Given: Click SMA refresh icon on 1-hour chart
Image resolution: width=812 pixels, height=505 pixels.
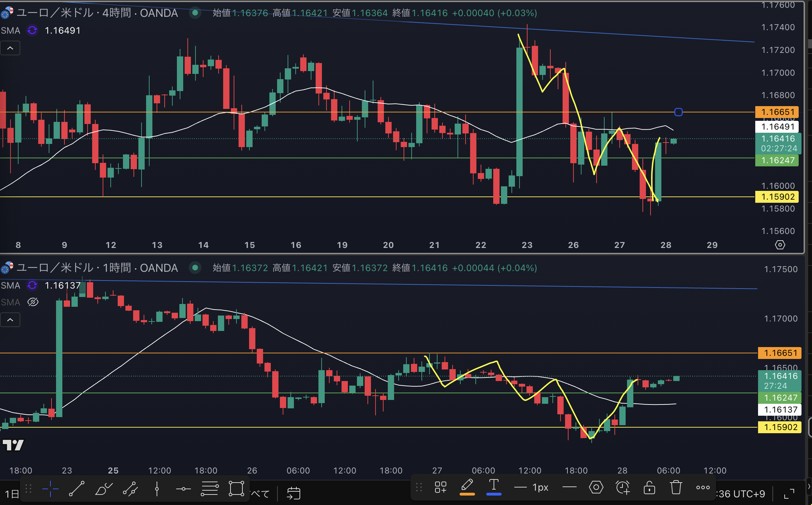Looking at the screenshot, I should click(32, 285).
